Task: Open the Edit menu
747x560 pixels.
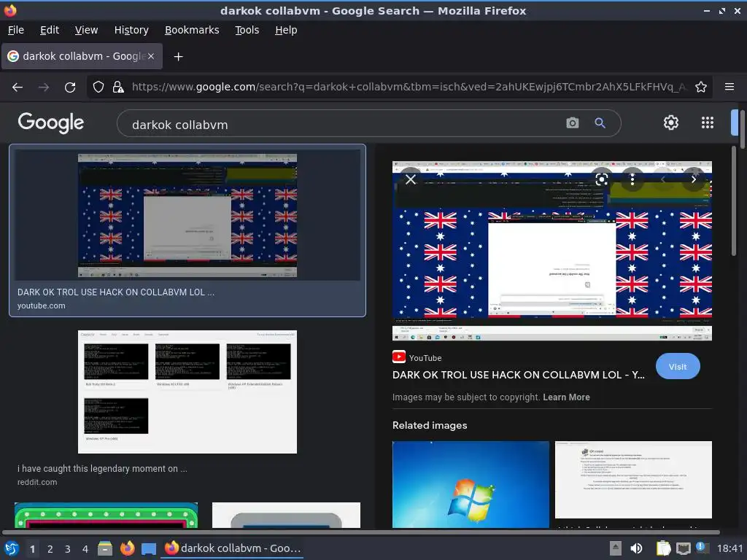Action: (50, 30)
